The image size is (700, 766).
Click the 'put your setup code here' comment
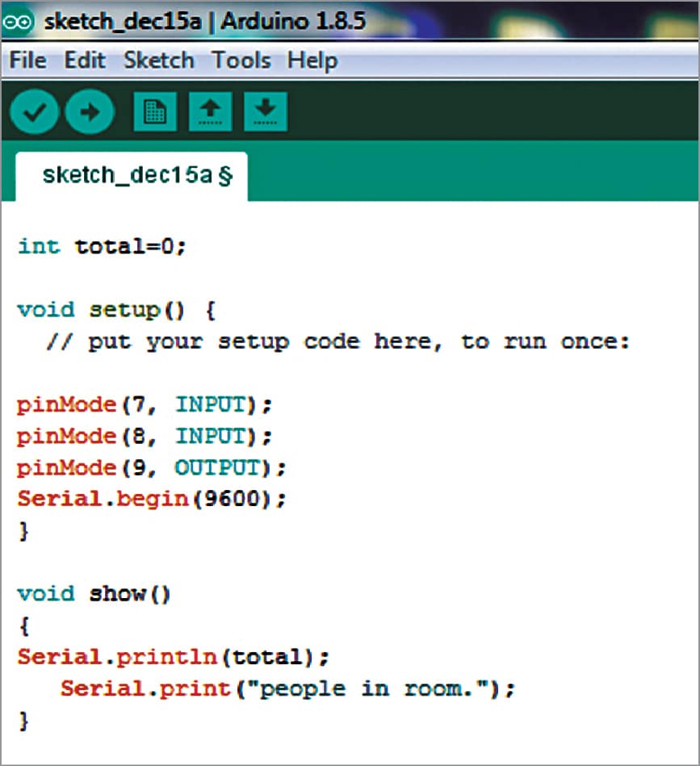pyautogui.click(x=337, y=341)
